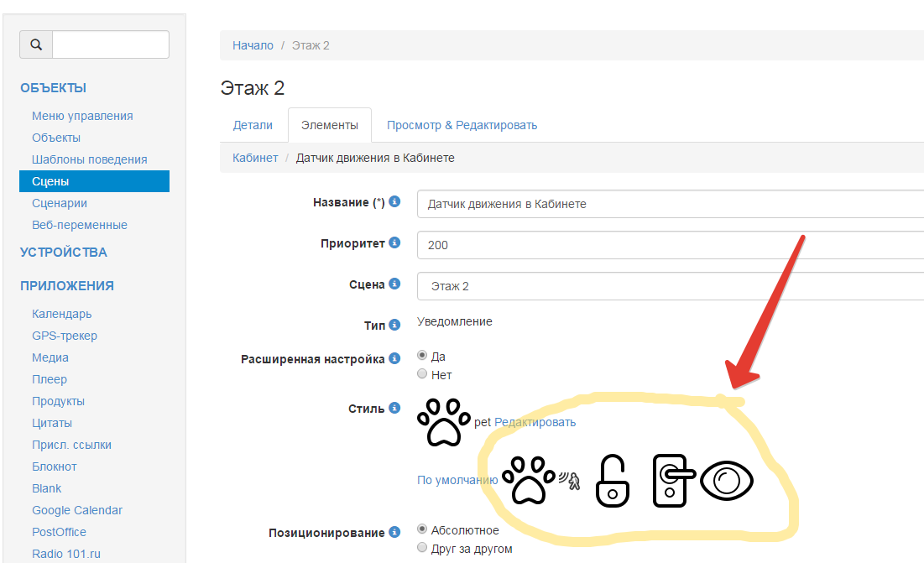Click the large current pet paw style icon
Image resolution: width=924 pixels, height=563 pixels.
pos(444,422)
